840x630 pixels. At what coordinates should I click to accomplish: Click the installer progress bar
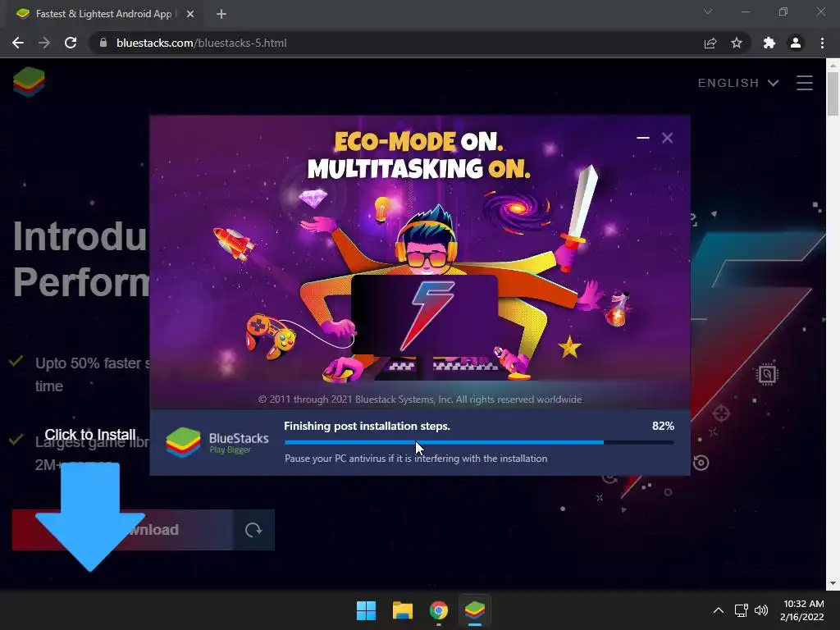tap(479, 442)
